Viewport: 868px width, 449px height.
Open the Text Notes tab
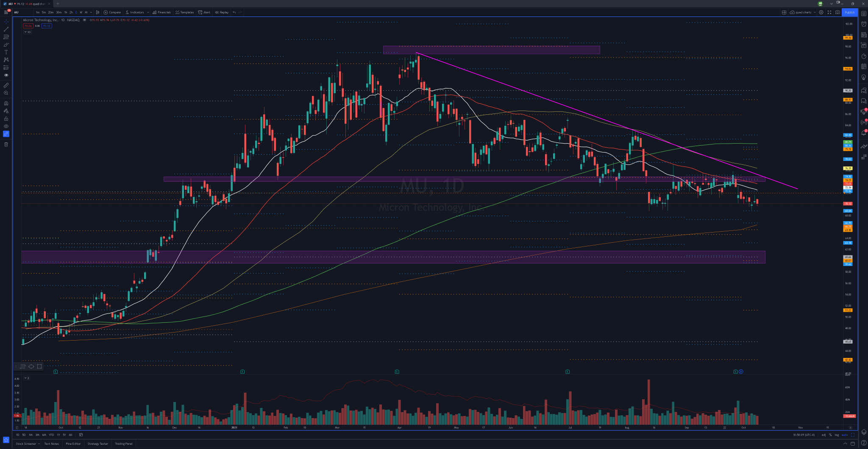click(52, 444)
